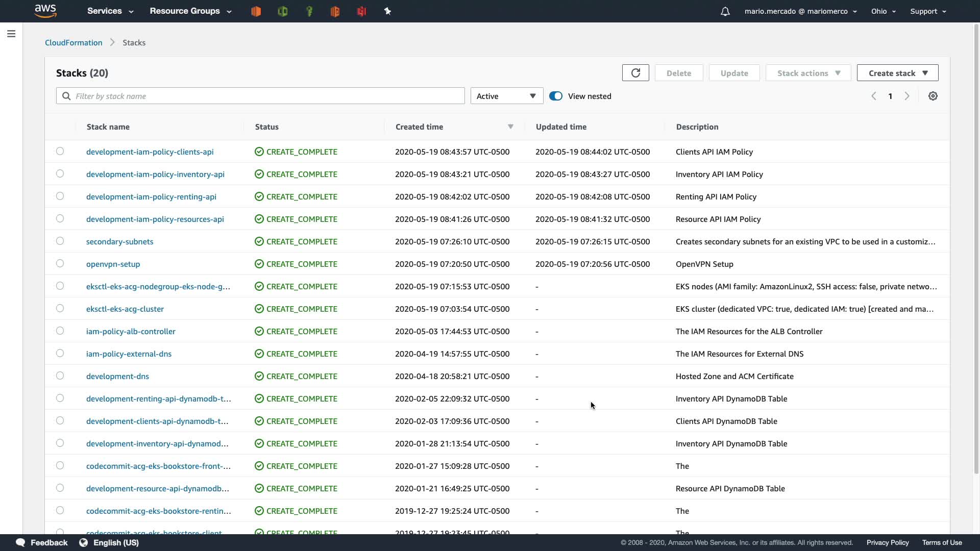The width and height of the screenshot is (980, 551).
Task: Open the eksctl-eks-acg-cluster stack link
Action: click(x=125, y=309)
